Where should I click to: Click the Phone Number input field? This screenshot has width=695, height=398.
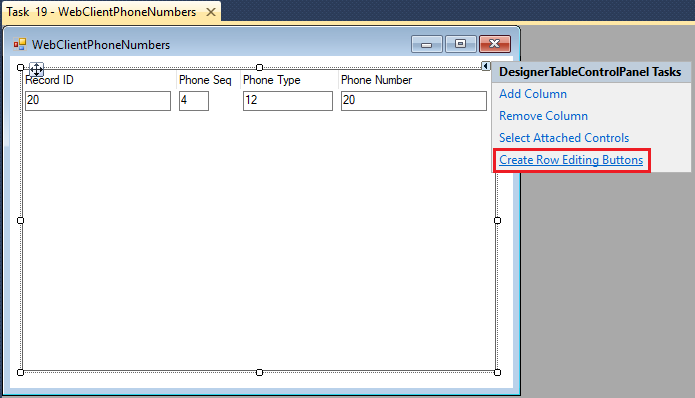click(414, 101)
